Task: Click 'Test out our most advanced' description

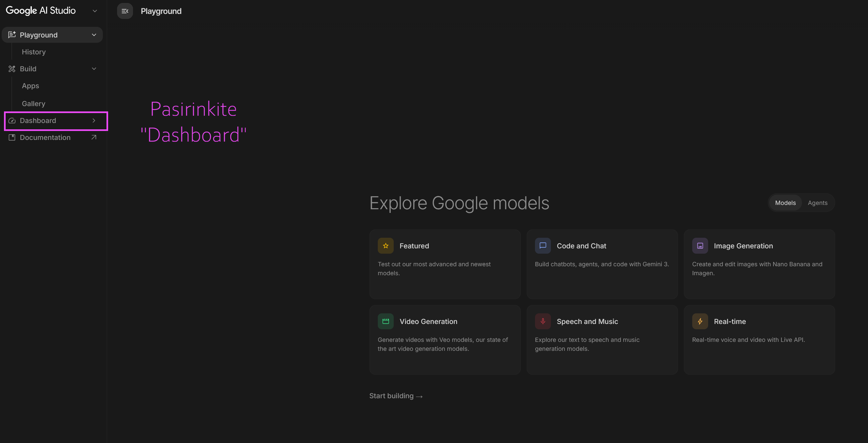Action: (x=434, y=269)
